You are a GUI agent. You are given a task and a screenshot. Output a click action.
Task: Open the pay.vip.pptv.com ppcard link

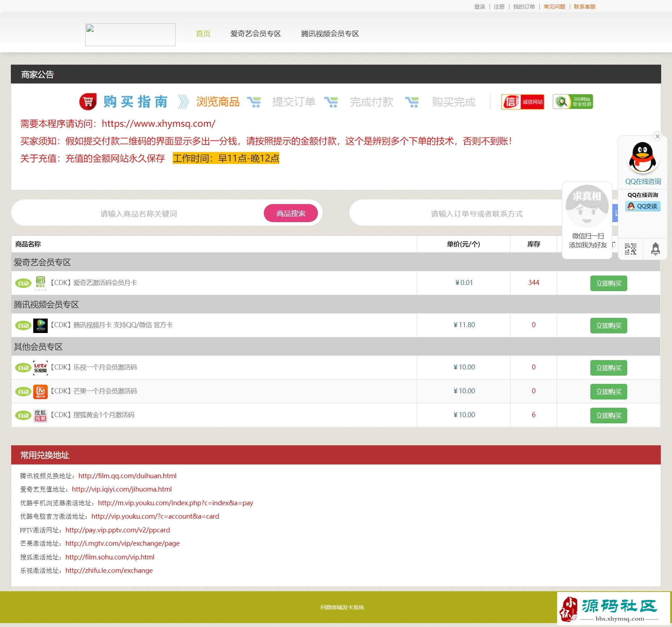117,530
